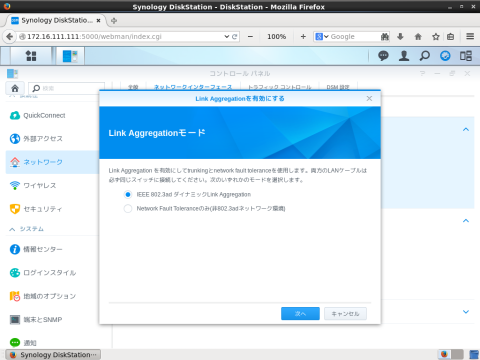480x360 pixels.
Task: Open a new Firefox tab
Action: (114, 21)
